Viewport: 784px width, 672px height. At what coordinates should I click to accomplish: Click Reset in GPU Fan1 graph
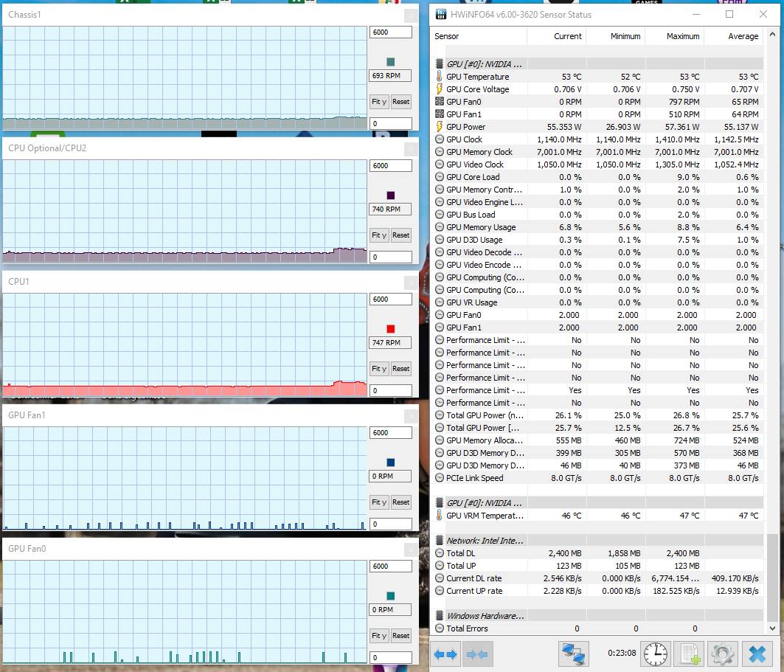click(x=401, y=502)
